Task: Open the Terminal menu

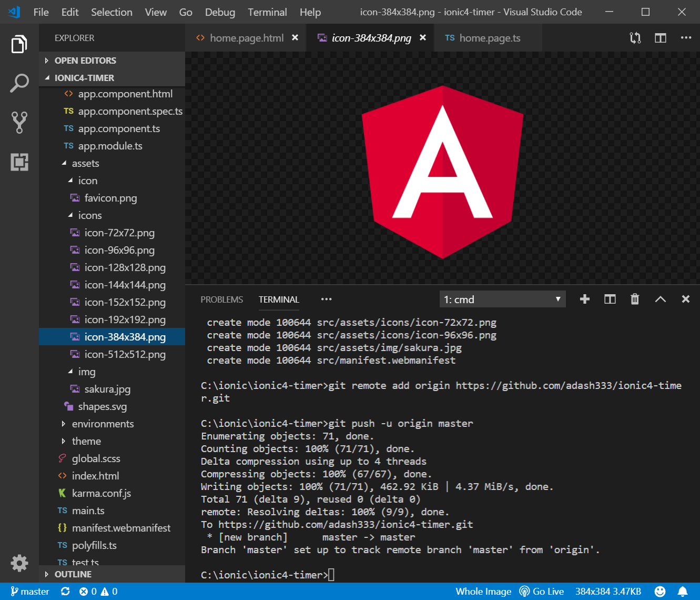Action: pyautogui.click(x=267, y=12)
